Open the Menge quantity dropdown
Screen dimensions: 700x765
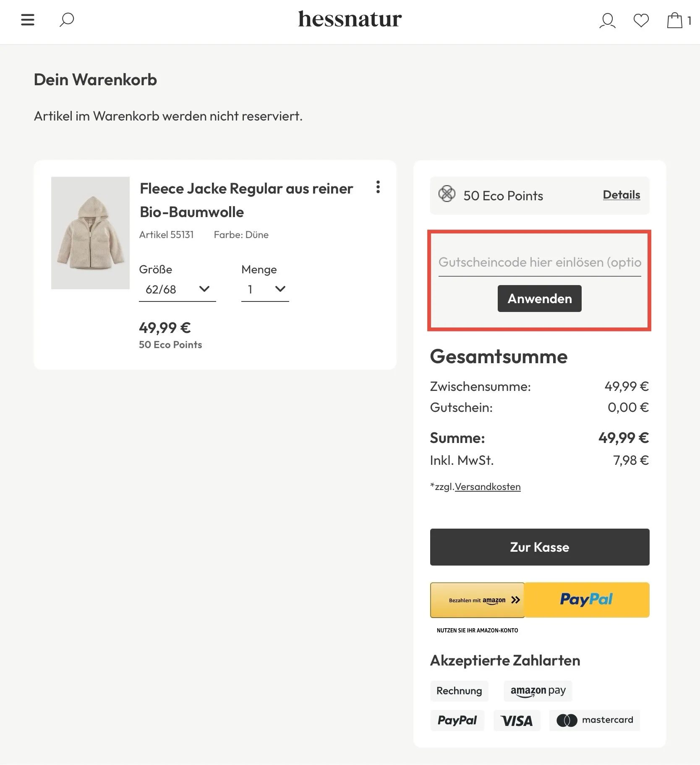tap(265, 289)
